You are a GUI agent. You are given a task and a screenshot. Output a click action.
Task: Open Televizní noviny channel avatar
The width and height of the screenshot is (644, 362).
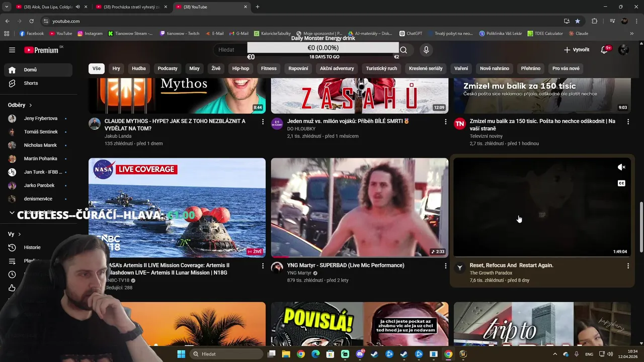point(460,124)
